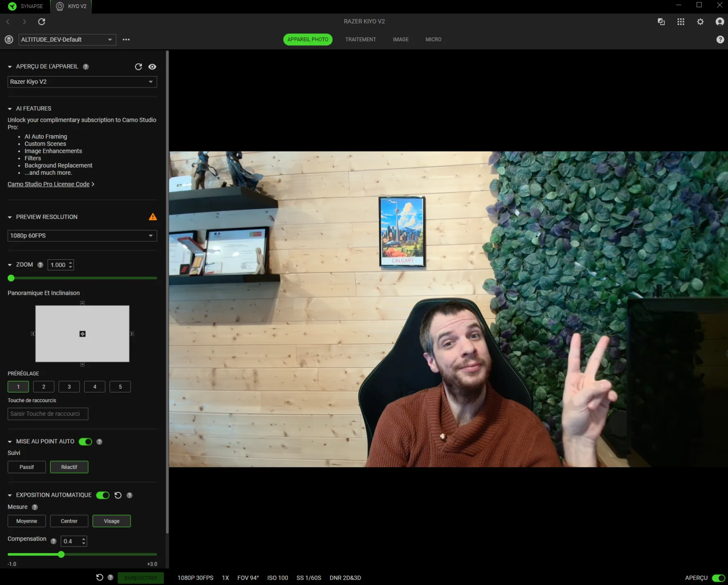Open the help question mark at top right
The image size is (728, 585).
pos(720,40)
